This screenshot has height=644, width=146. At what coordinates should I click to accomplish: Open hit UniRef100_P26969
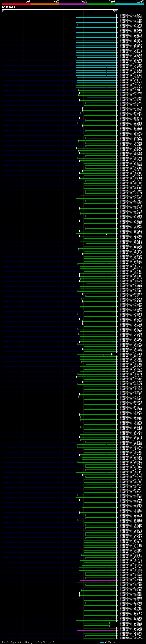tap(131, 15)
